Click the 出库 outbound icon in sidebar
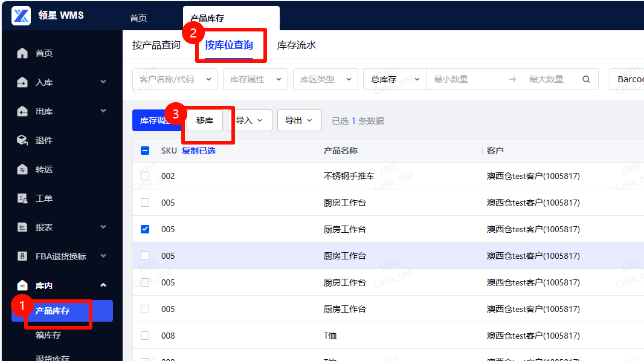Screen dimensions: 644x361 (22, 111)
